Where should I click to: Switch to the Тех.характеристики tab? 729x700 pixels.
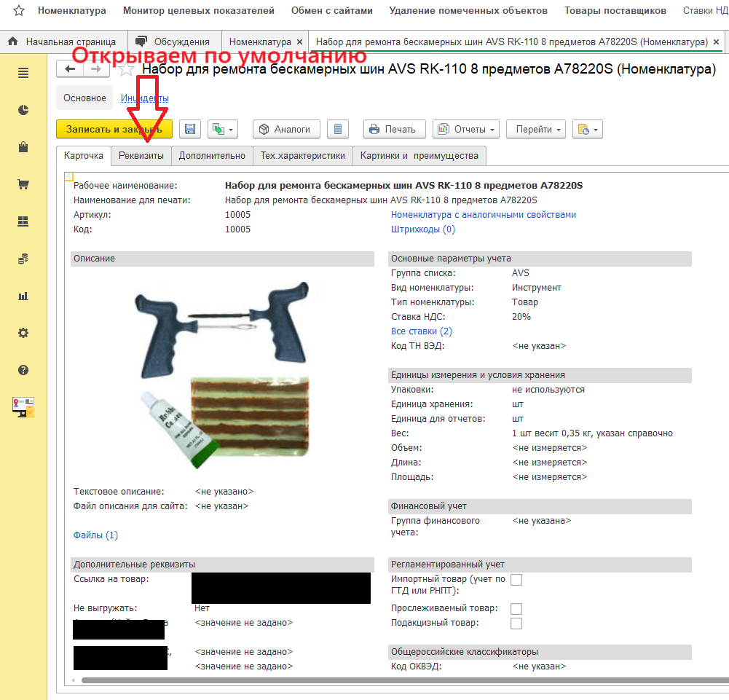click(303, 155)
